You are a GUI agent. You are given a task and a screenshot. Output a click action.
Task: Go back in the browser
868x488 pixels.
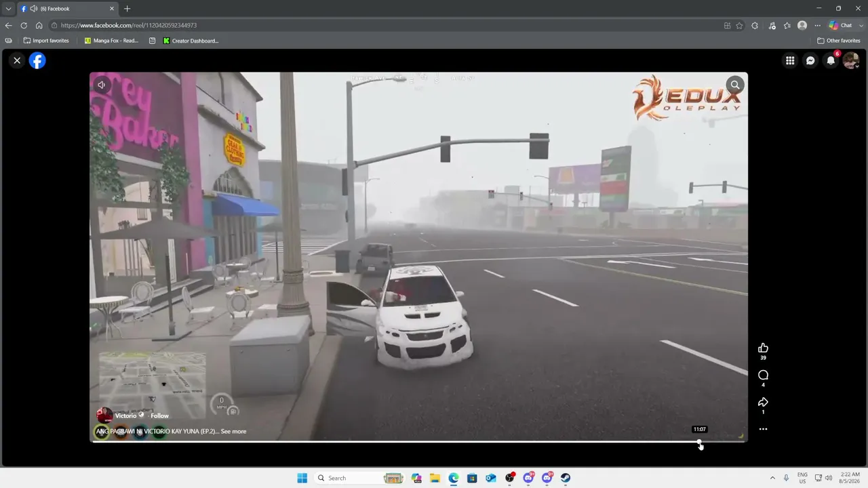[x=8, y=25]
